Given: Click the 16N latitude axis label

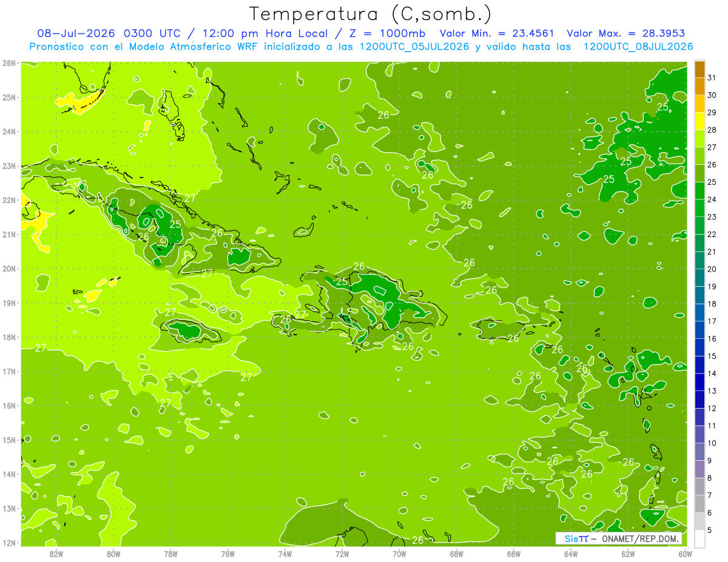Looking at the screenshot, I should point(9,406).
